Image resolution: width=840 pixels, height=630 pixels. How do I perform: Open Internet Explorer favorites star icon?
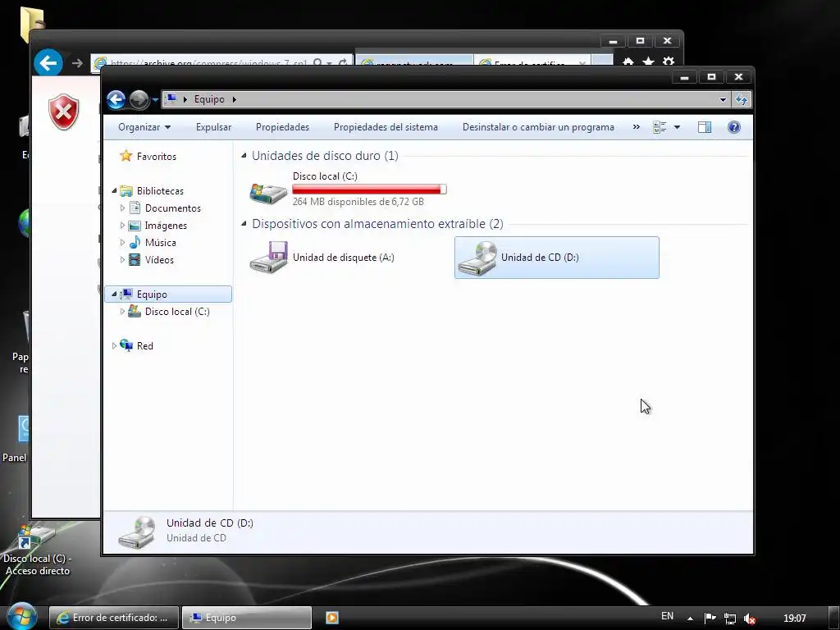tap(648, 62)
